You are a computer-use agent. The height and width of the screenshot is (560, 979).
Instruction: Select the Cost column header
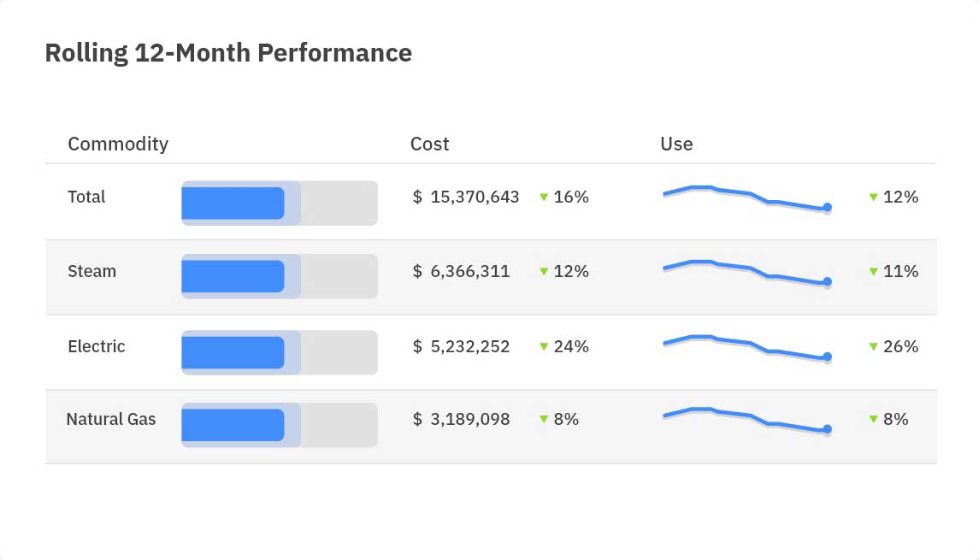pyautogui.click(x=429, y=144)
